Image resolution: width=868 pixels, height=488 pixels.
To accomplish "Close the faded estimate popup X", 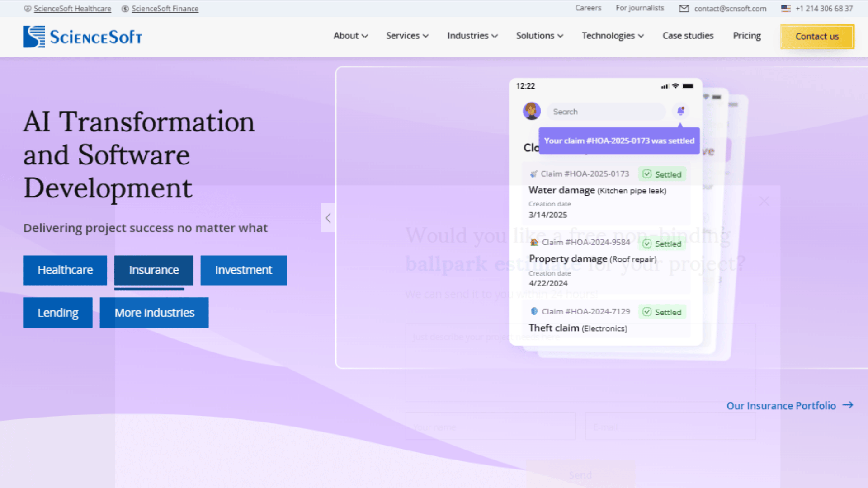I will pyautogui.click(x=764, y=201).
